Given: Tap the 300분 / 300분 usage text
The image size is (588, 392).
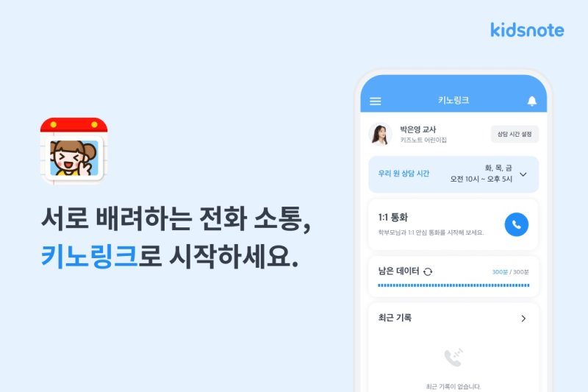Looking at the screenshot, I should point(510,272).
